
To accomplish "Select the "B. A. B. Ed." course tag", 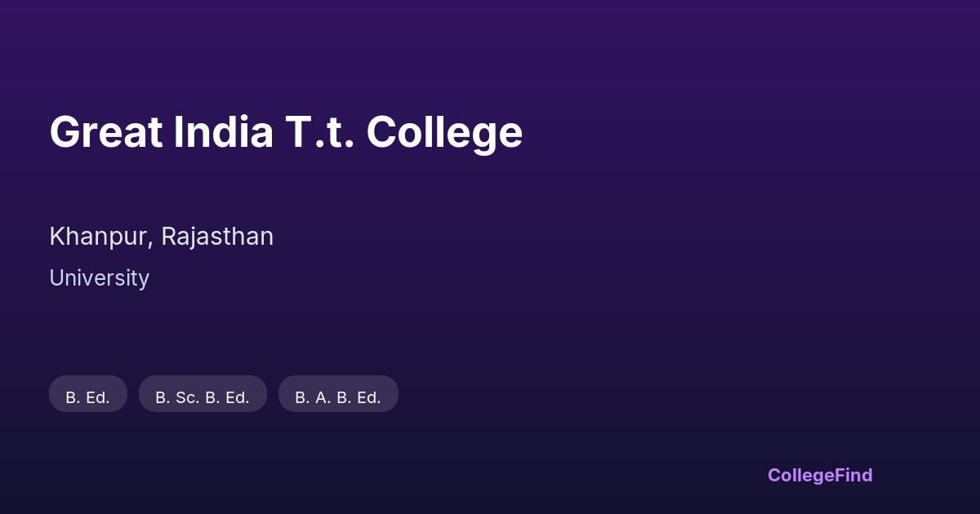I will pos(338,397).
